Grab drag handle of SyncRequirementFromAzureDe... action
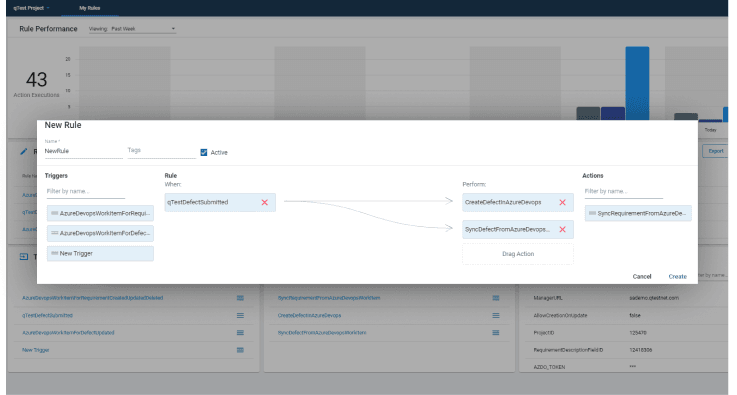 [x=592, y=213]
